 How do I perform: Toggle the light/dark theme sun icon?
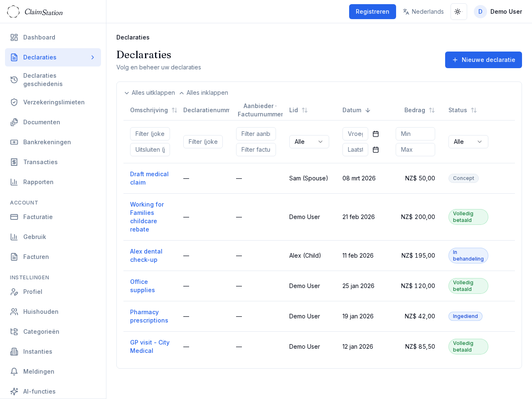(458, 12)
